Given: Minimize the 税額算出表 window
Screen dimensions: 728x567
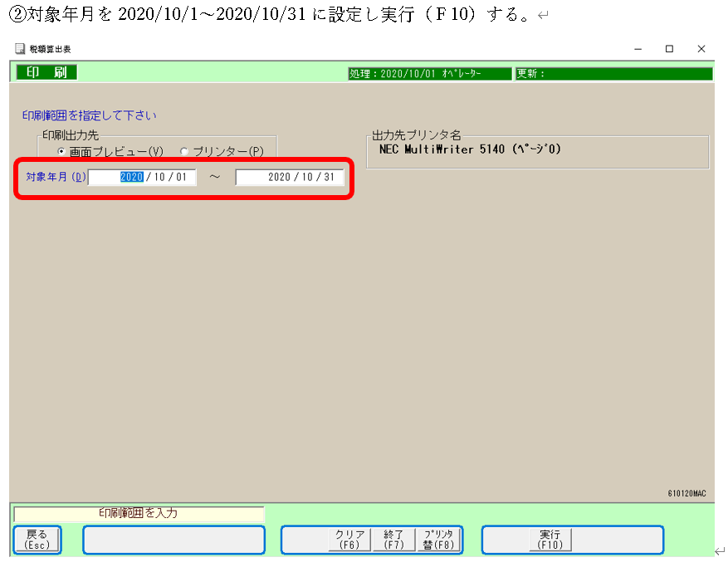Looking at the screenshot, I should point(638,49).
